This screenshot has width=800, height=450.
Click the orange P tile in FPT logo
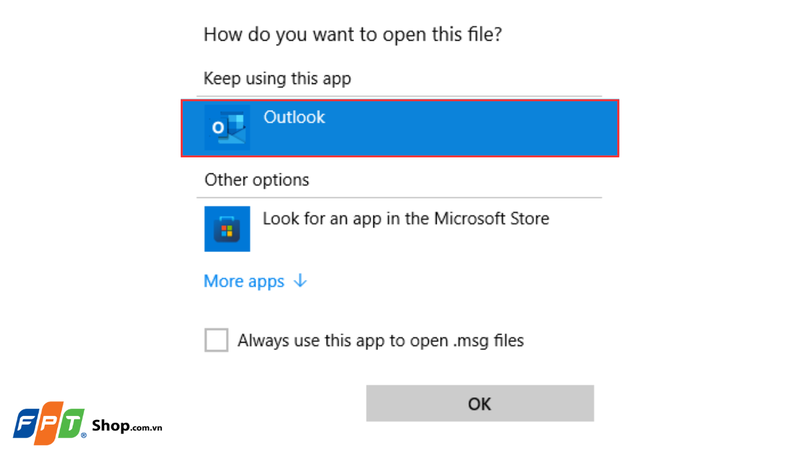click(50, 423)
